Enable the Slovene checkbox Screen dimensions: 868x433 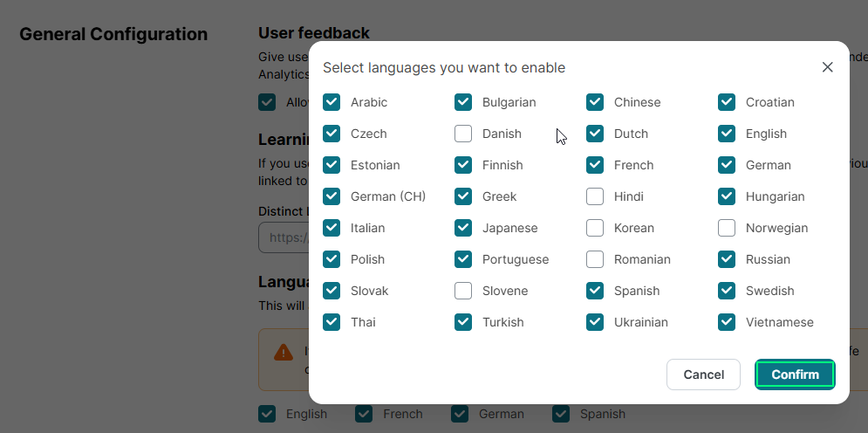tap(463, 291)
